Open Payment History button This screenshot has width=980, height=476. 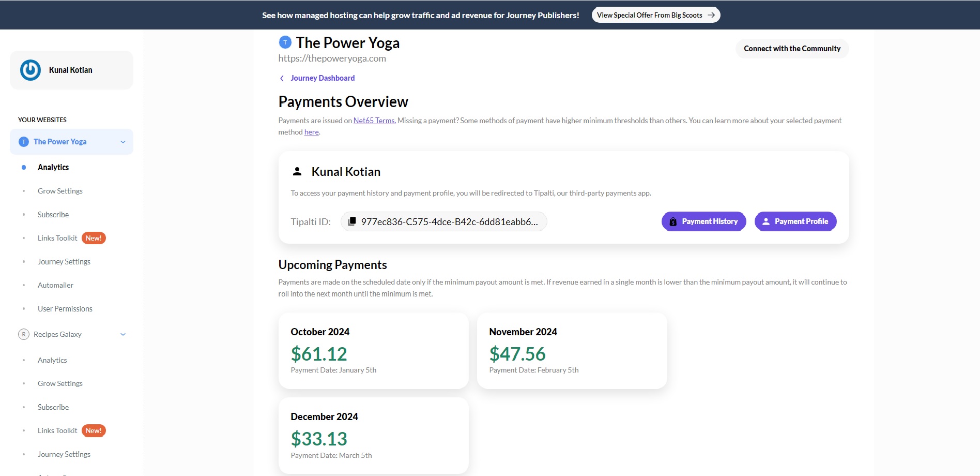click(x=703, y=221)
